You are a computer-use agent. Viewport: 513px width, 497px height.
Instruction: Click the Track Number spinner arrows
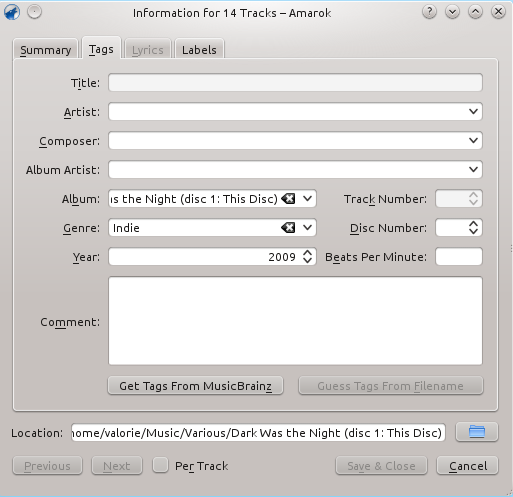pyautogui.click(x=473, y=199)
